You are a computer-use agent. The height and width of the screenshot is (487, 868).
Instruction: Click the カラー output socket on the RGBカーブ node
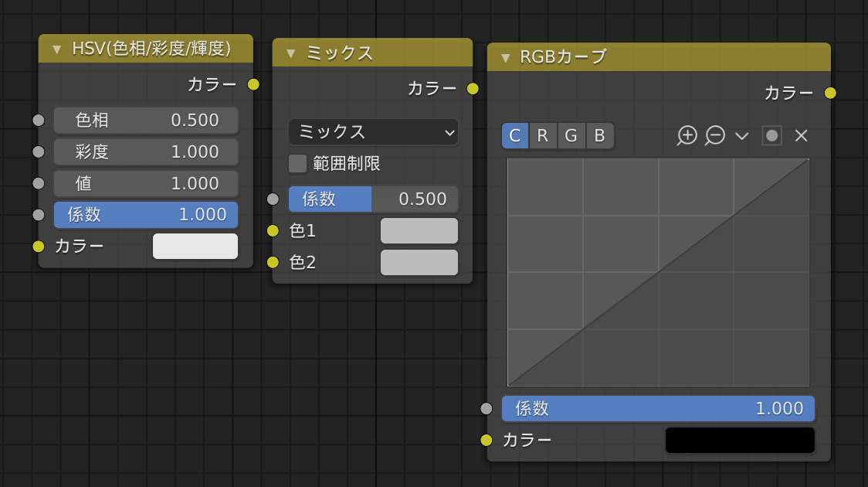(x=831, y=93)
